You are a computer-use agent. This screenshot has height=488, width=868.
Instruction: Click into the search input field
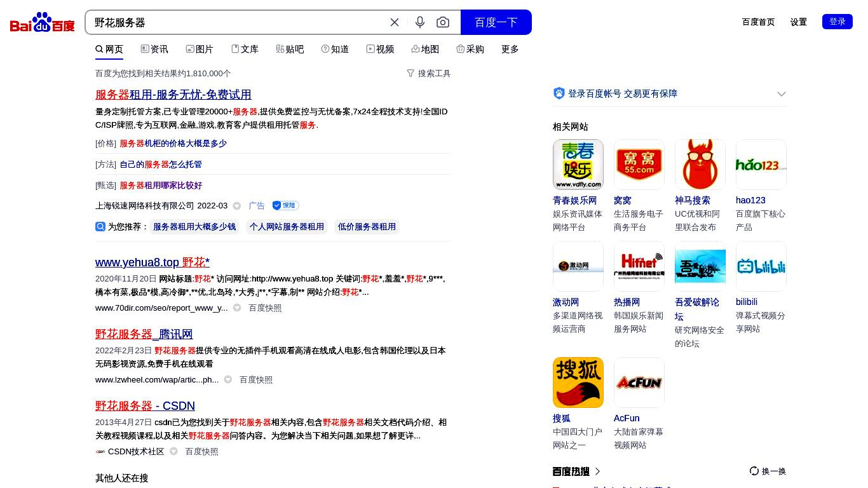pos(238,22)
